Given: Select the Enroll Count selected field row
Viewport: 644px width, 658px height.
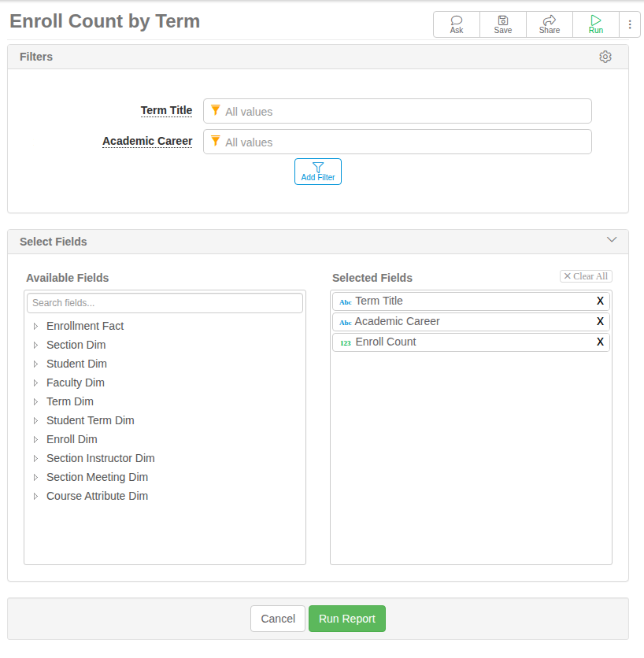Looking at the screenshot, I should tap(471, 342).
